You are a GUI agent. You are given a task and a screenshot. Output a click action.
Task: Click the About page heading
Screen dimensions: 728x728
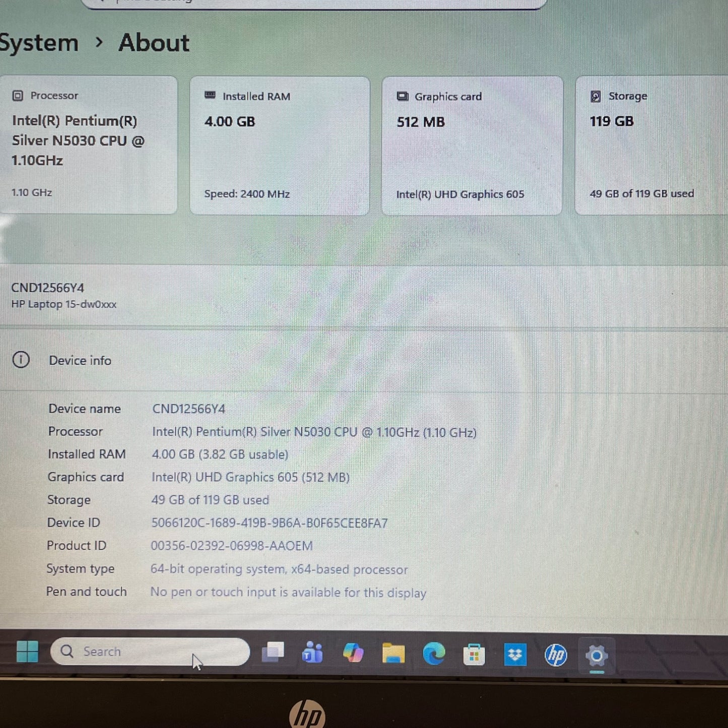[x=154, y=43]
